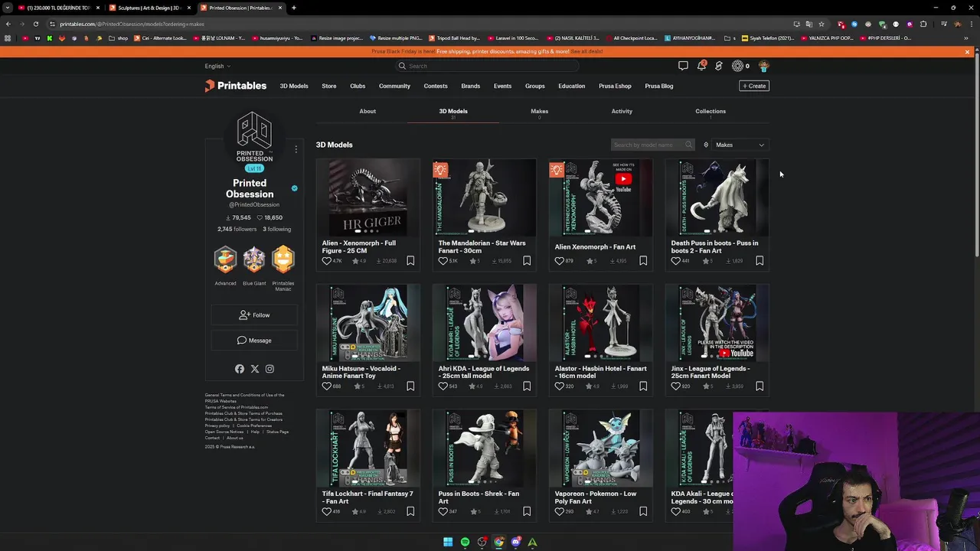The height and width of the screenshot is (551, 980).
Task: Reload the page in the browser
Action: pos(35,24)
